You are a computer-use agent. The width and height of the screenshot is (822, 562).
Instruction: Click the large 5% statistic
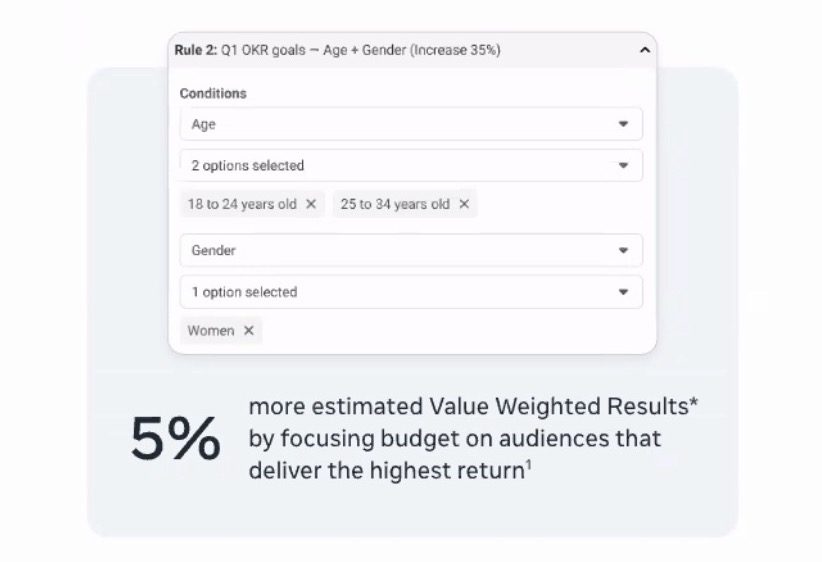tap(176, 438)
